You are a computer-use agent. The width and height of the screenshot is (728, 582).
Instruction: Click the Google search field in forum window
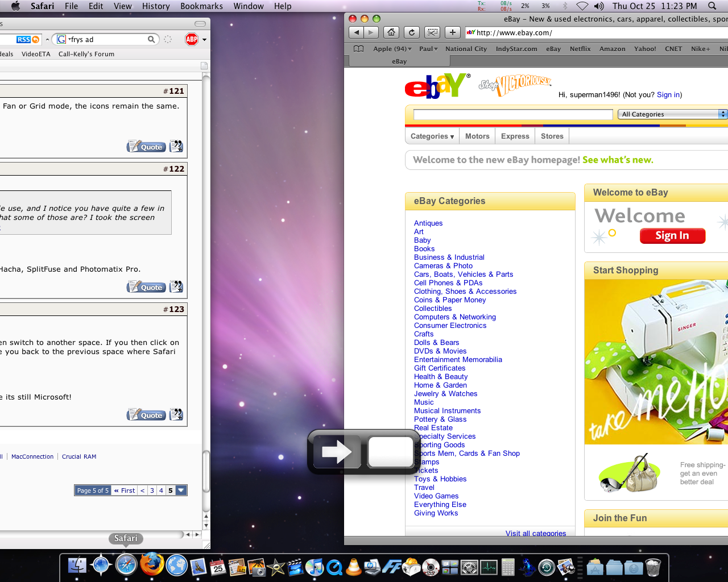pyautogui.click(x=107, y=39)
